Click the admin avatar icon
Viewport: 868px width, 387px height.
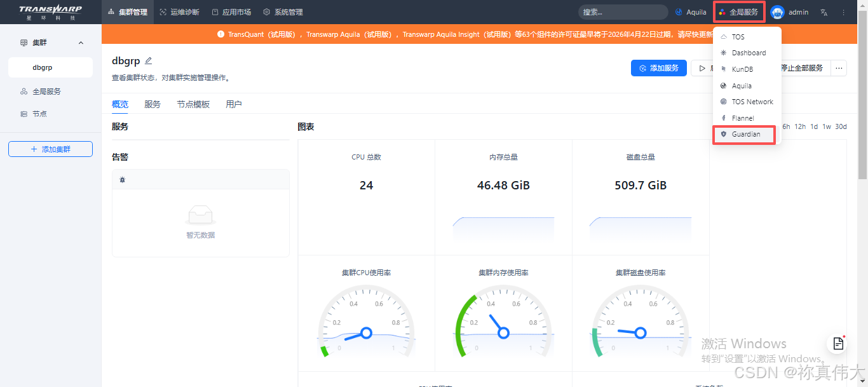777,12
